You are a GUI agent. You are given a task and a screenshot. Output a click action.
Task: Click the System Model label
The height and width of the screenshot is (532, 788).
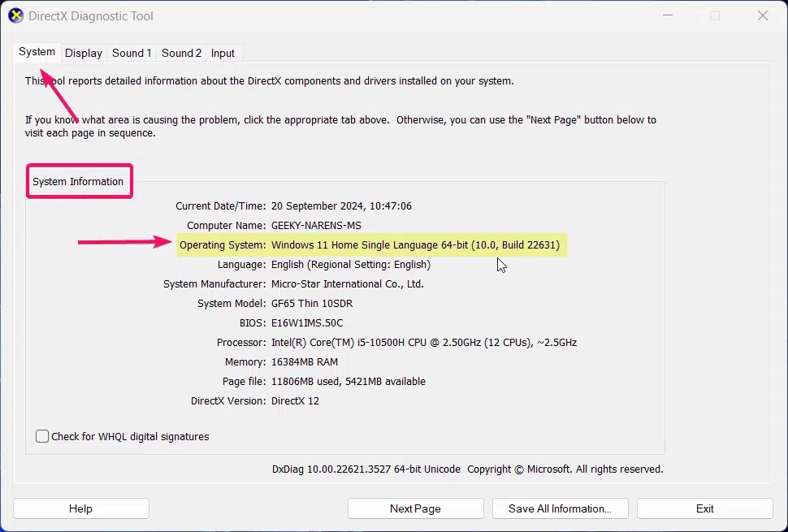pyautogui.click(x=232, y=304)
